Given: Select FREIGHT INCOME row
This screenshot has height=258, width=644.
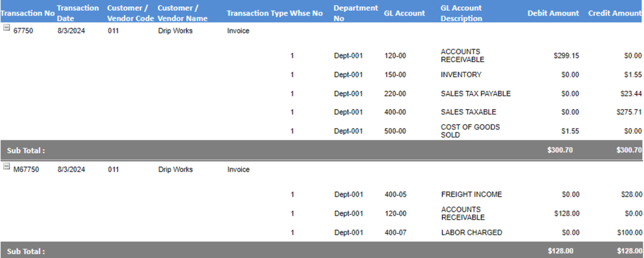Looking at the screenshot, I should (322, 195).
